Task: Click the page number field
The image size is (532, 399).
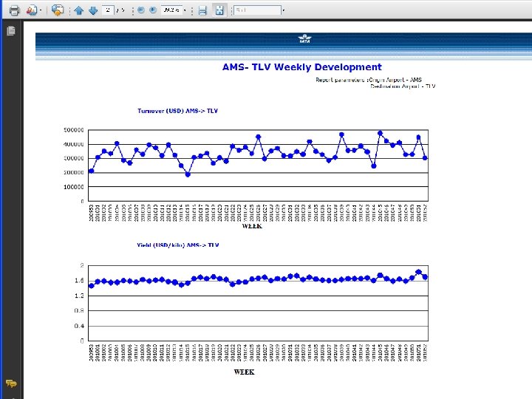Action: coord(108,10)
